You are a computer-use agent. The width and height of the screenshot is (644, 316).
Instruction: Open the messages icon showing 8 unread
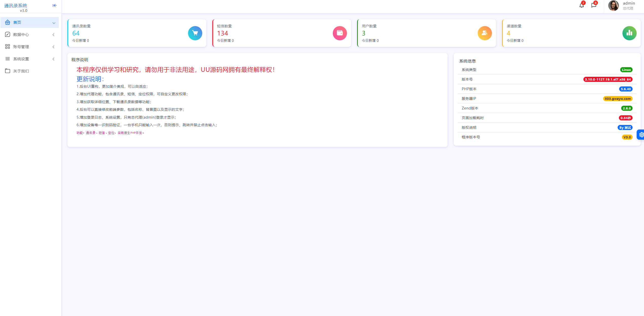tap(594, 5)
